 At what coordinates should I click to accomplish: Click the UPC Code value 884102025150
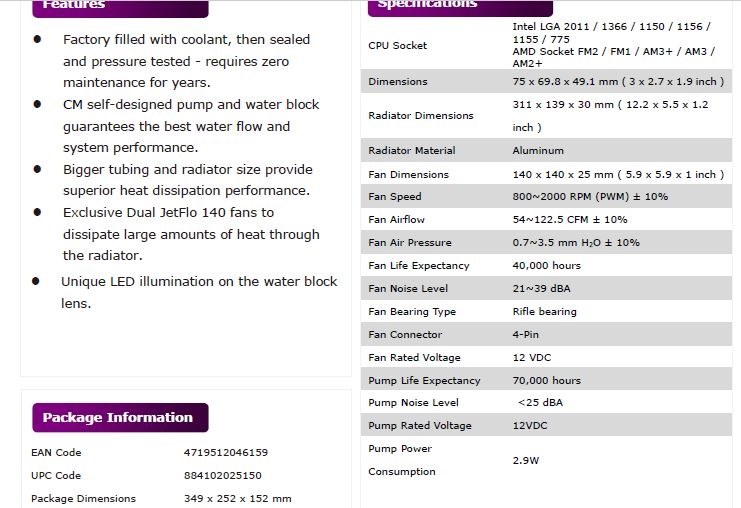point(222,475)
